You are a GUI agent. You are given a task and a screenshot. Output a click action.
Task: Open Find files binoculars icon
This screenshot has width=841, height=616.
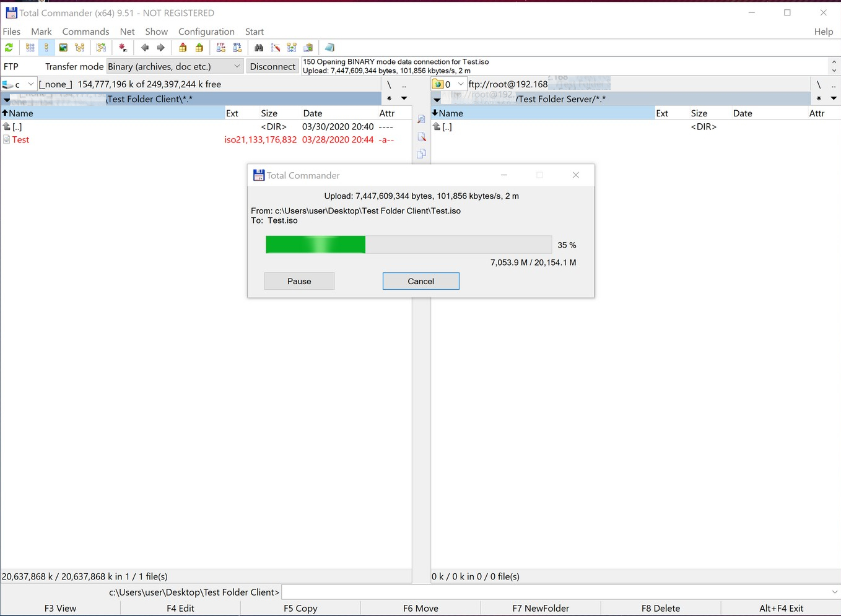tap(259, 48)
